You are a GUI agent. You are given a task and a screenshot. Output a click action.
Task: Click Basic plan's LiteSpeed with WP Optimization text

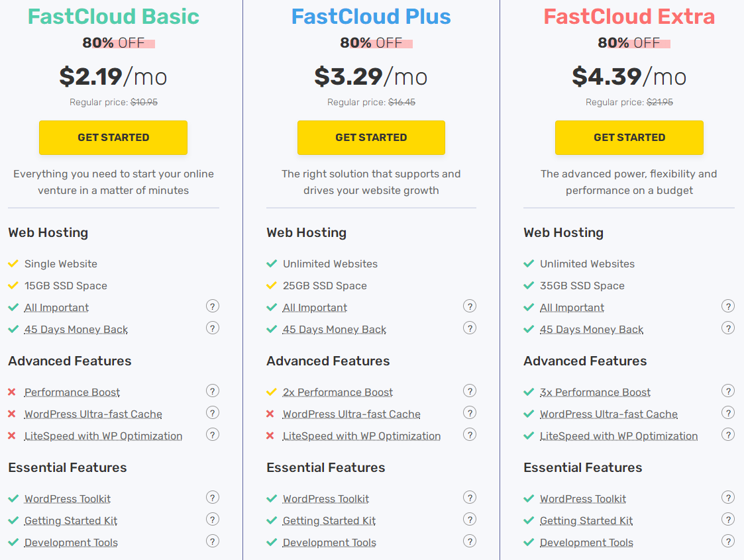[x=103, y=436]
